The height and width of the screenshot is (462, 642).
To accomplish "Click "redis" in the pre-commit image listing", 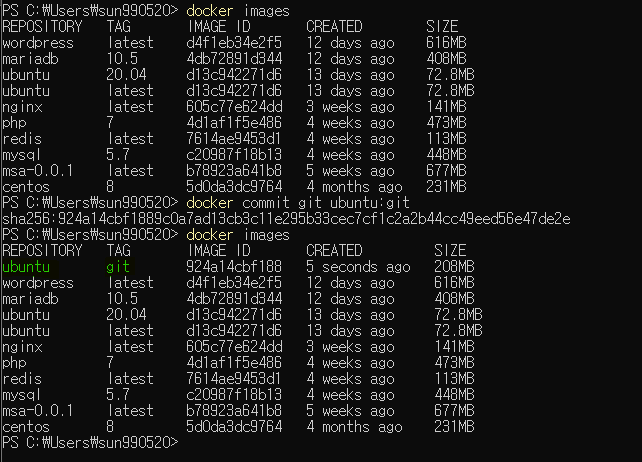I will coord(22,139).
